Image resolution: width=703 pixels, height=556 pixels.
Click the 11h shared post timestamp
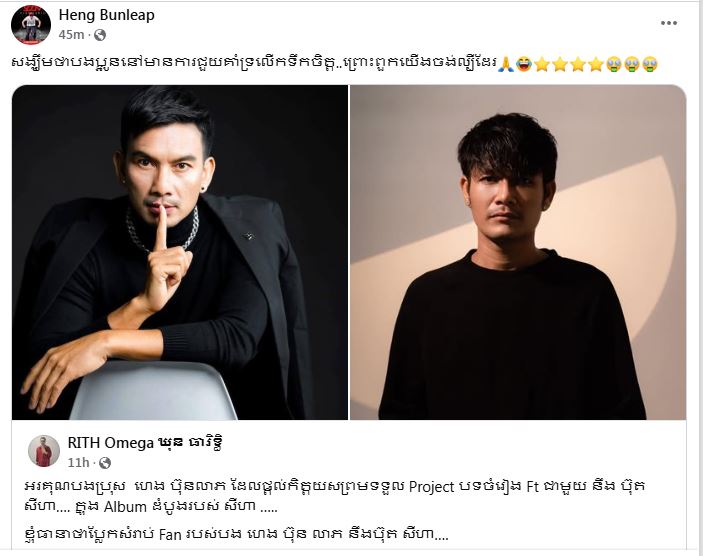point(78,462)
